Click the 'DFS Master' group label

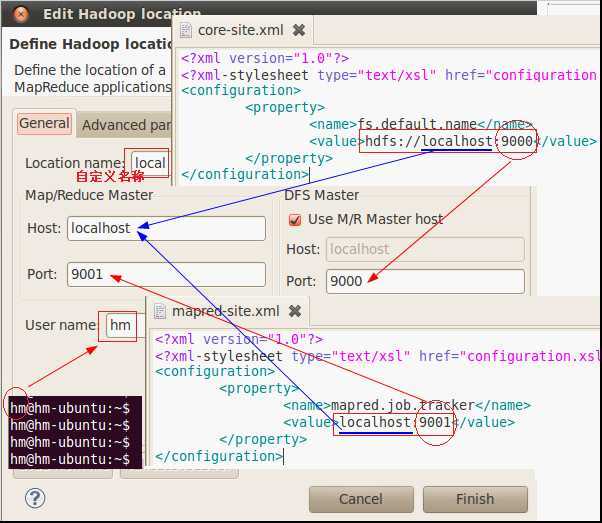point(321,195)
